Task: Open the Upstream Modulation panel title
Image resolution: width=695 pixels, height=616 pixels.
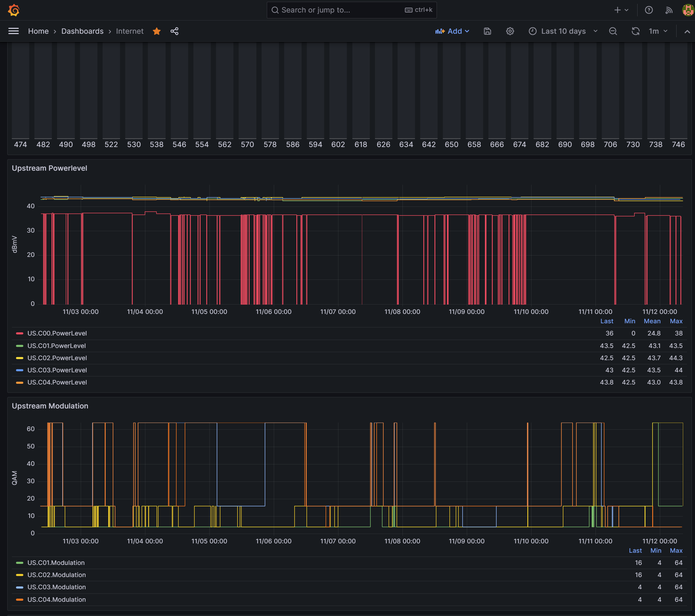Action: [50, 406]
